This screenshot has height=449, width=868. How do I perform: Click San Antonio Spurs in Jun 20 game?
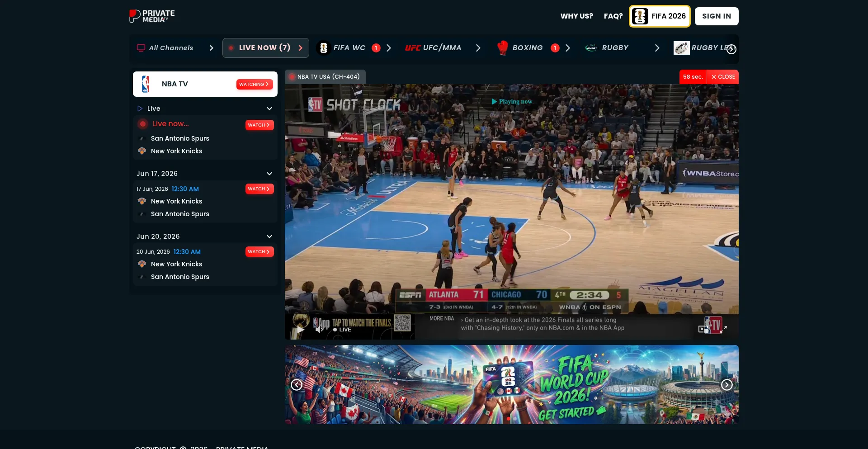180,277
